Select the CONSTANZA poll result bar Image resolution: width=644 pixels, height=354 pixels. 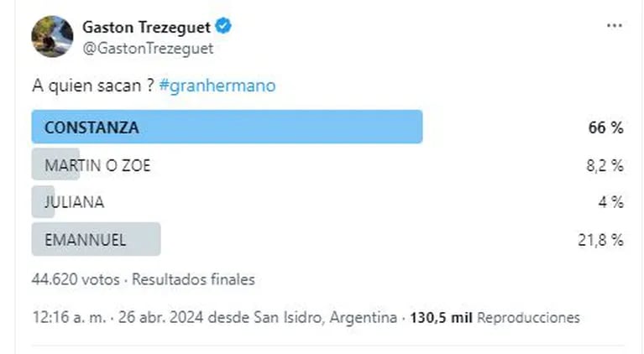click(x=227, y=128)
